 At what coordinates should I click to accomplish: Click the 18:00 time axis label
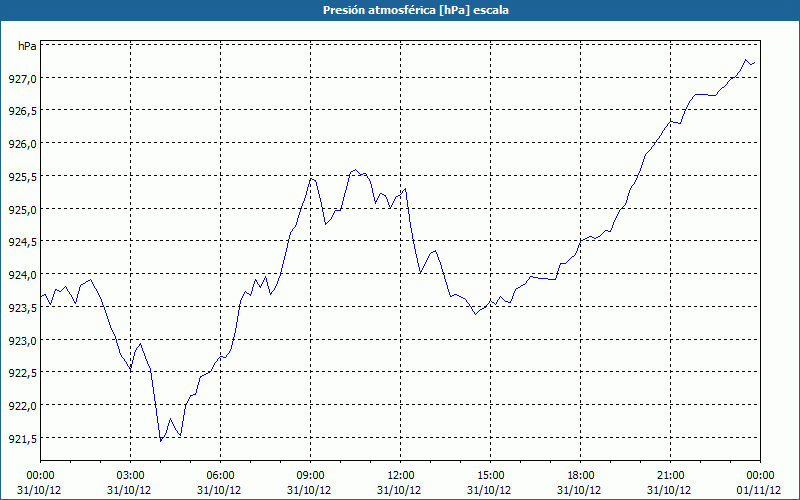(x=581, y=476)
